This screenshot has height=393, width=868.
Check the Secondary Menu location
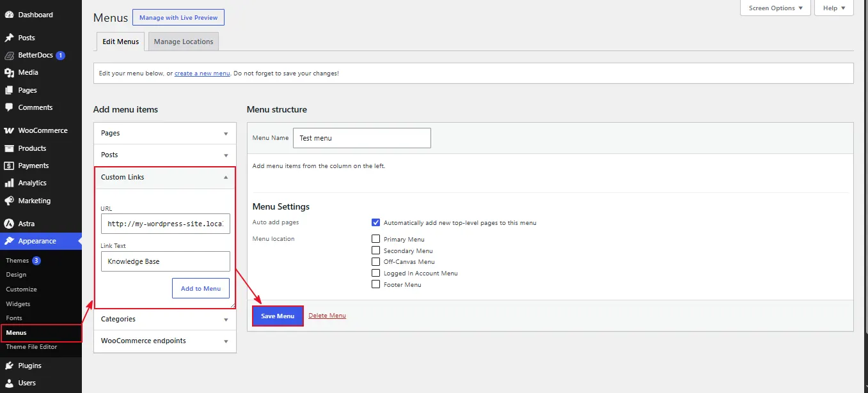pyautogui.click(x=376, y=250)
